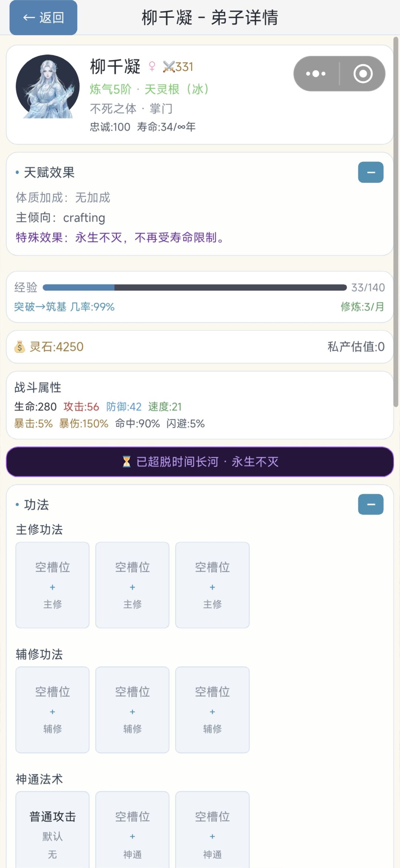
Task: Add a skill to the second 辅修 slot
Action: 132,710
